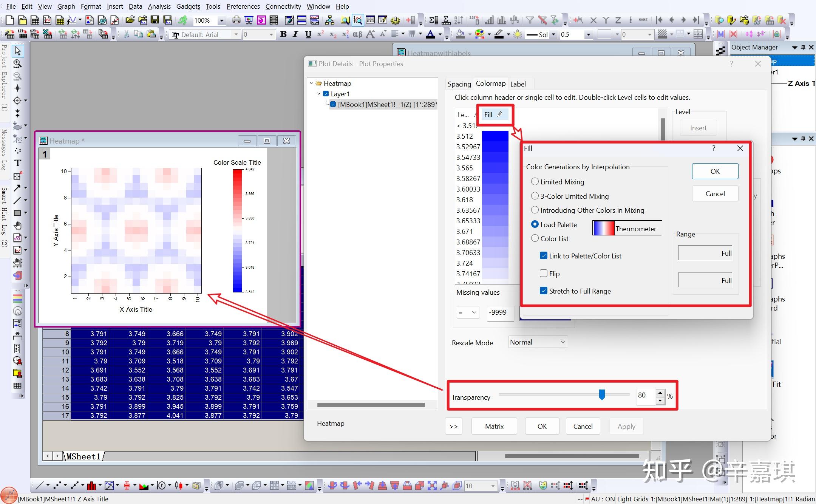
Task: Create a new project via toolbar icon
Action: (9, 20)
